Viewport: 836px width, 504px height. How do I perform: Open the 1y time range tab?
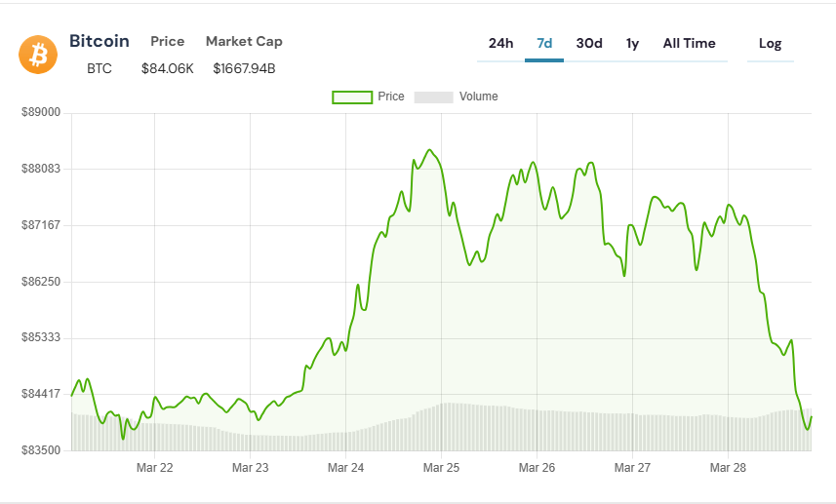632,44
